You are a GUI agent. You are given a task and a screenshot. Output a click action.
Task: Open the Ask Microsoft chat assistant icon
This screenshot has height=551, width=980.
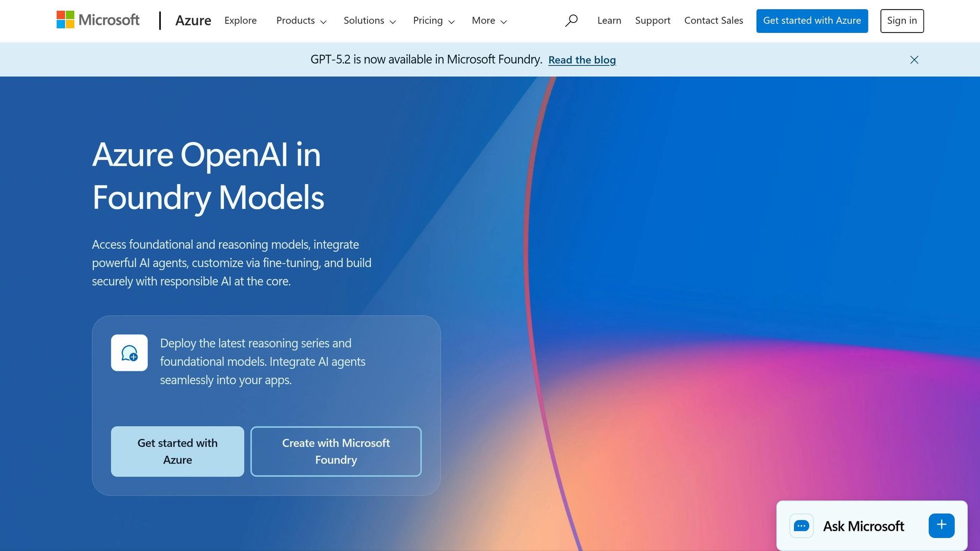(x=802, y=526)
